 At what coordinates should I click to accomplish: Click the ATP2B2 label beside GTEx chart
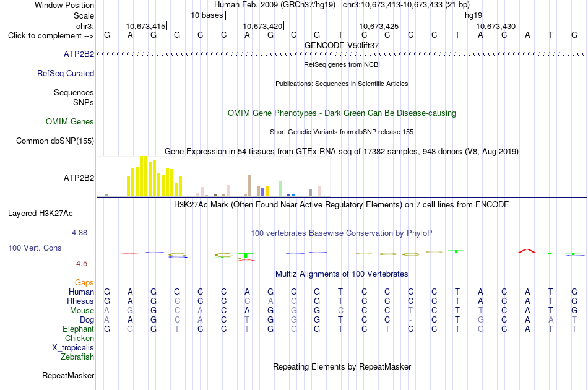pos(79,178)
